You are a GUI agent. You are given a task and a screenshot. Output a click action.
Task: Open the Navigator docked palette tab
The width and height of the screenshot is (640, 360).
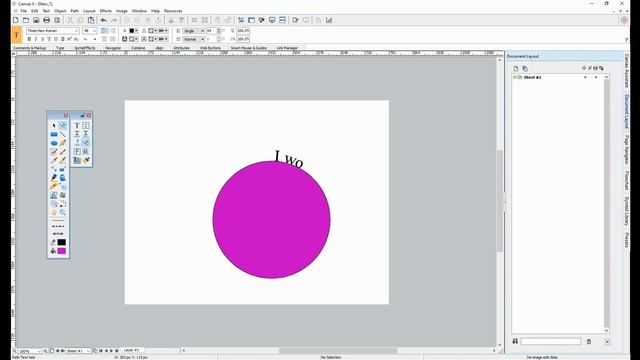pos(113,48)
